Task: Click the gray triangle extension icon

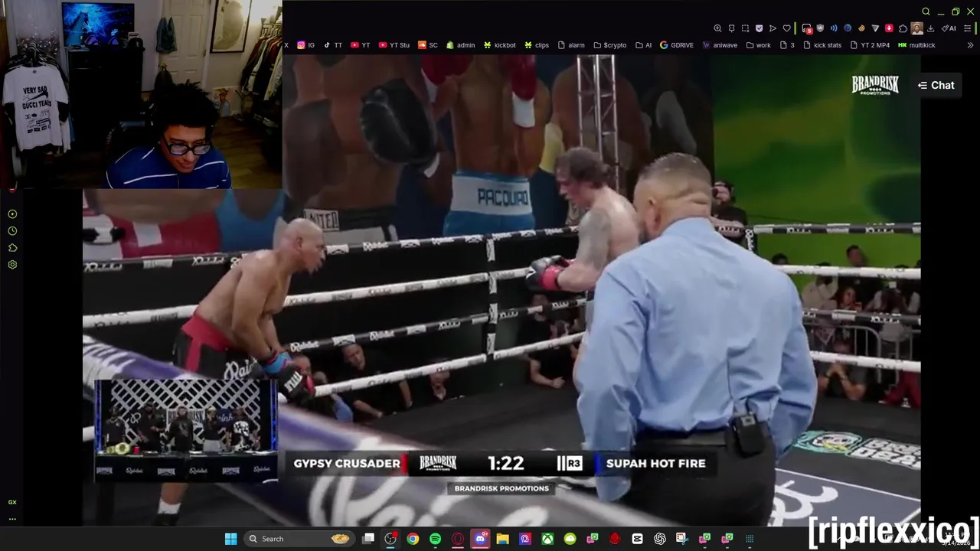Action: tap(875, 28)
